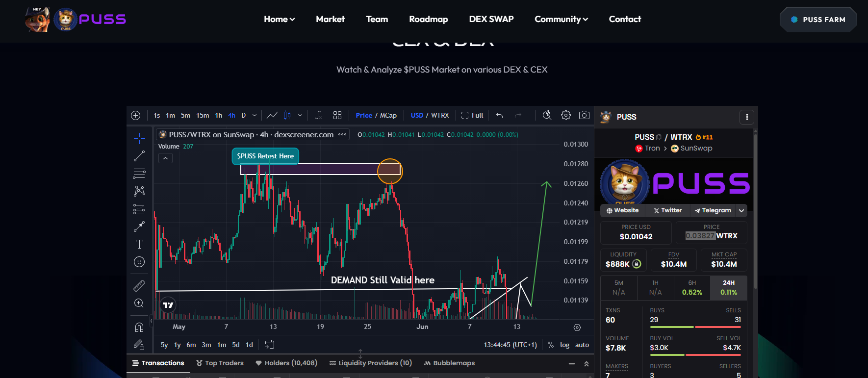Select the text annotation tool

tap(139, 244)
